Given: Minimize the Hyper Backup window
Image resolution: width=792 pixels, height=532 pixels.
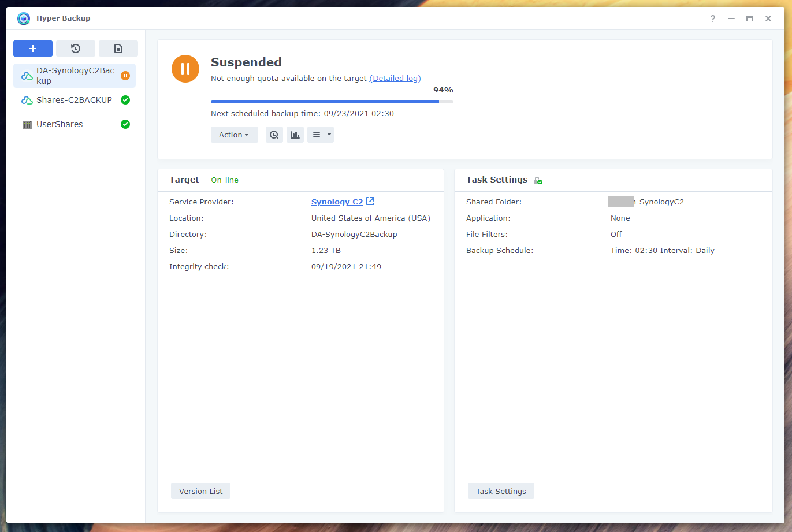Looking at the screenshot, I should (x=731, y=18).
